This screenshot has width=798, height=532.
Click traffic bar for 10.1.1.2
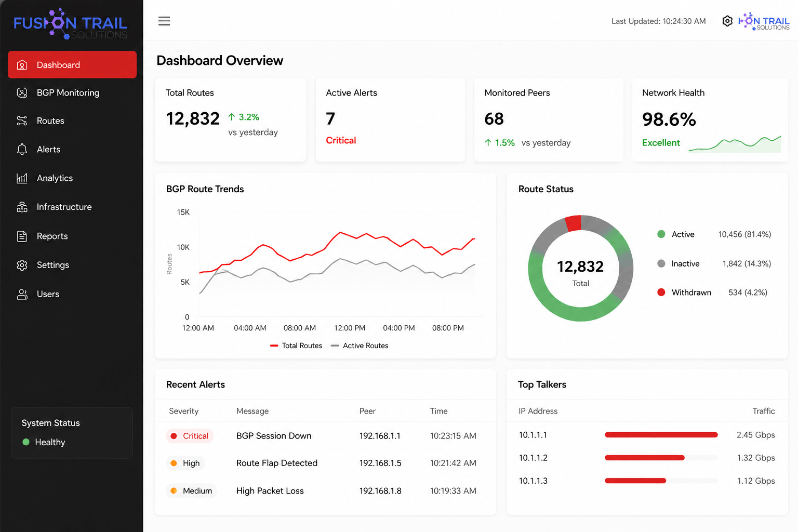pos(661,458)
